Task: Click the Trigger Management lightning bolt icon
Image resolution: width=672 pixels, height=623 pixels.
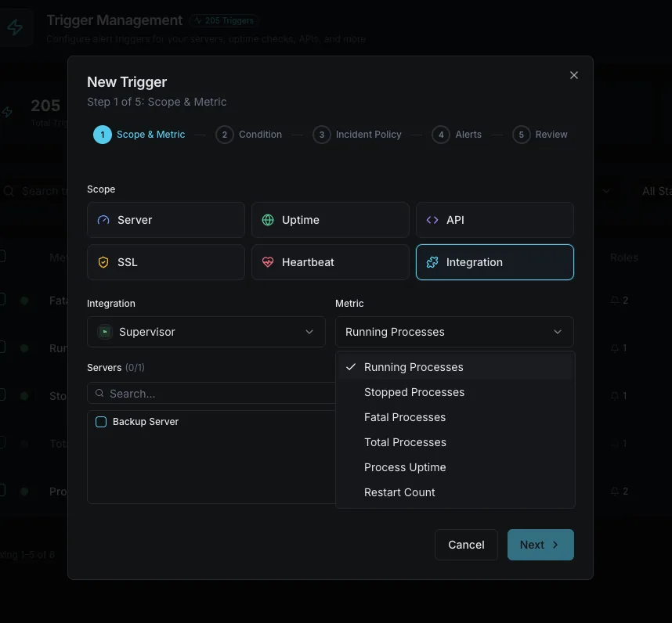Action: tap(15, 27)
